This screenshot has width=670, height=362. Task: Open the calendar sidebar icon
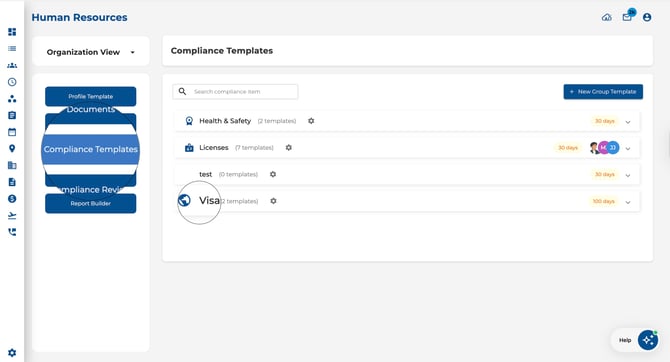12,132
